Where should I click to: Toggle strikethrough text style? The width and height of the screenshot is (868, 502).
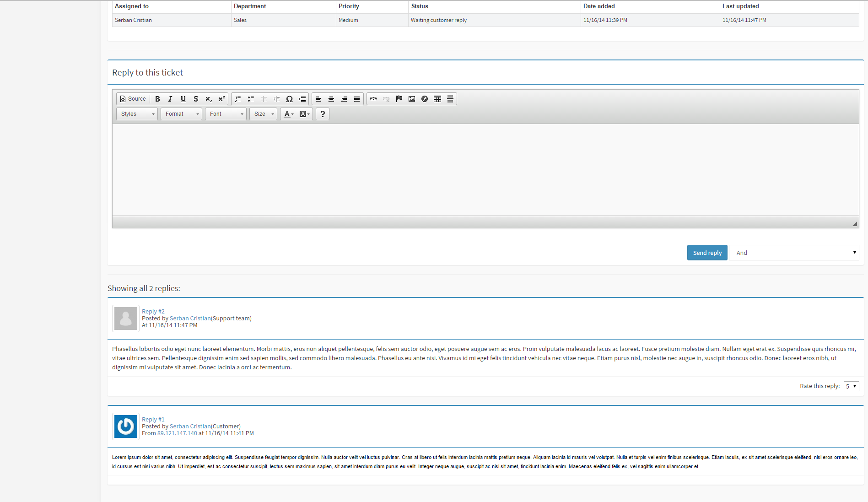pos(196,99)
